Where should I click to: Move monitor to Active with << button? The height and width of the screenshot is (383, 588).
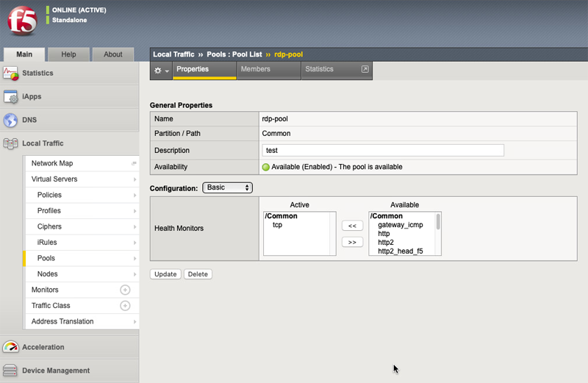coord(352,226)
